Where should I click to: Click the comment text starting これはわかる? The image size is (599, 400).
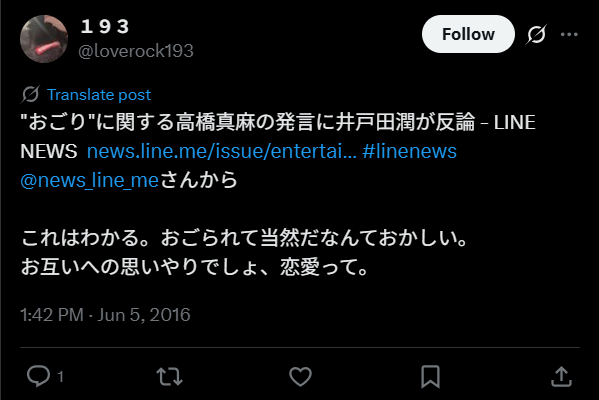[244, 252]
